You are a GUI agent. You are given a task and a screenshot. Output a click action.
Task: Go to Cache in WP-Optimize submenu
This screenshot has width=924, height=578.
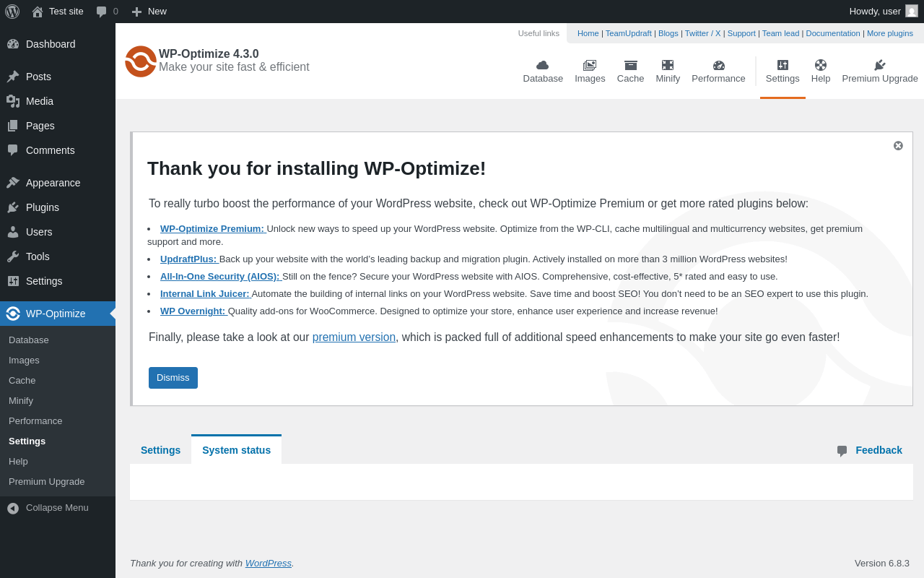point(22,381)
